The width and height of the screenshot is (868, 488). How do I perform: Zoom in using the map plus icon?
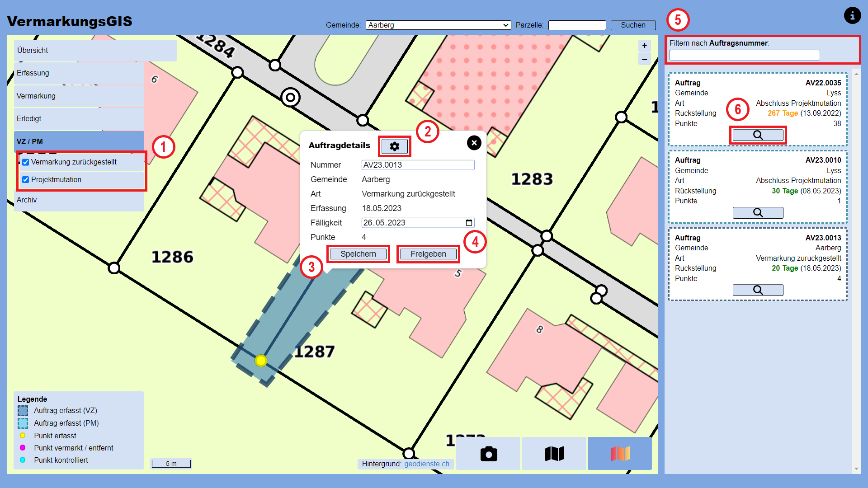coord(644,45)
